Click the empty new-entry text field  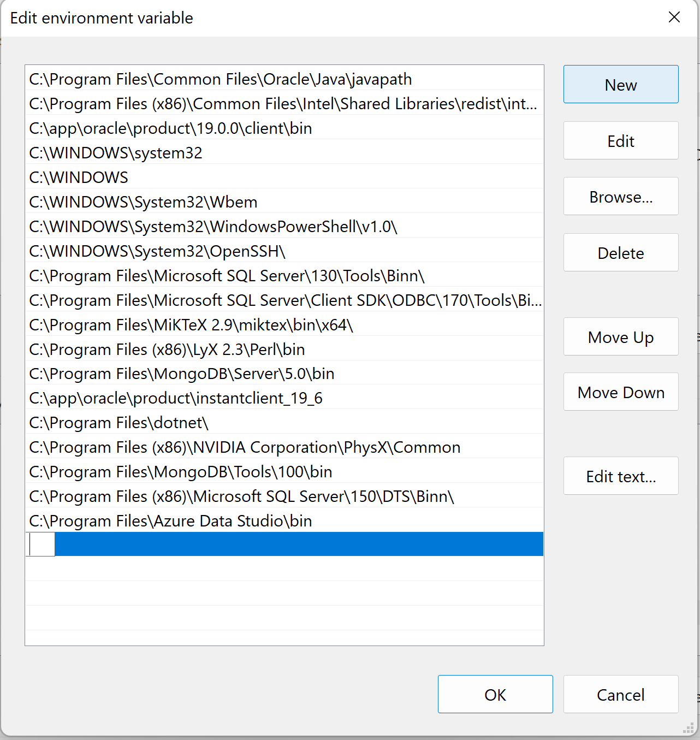[42, 544]
